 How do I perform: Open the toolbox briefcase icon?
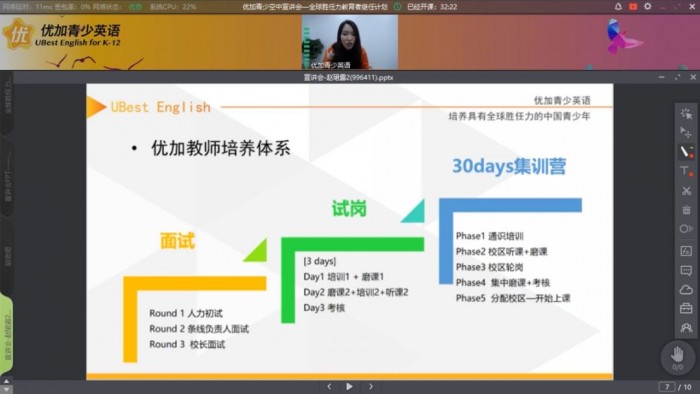(x=686, y=308)
